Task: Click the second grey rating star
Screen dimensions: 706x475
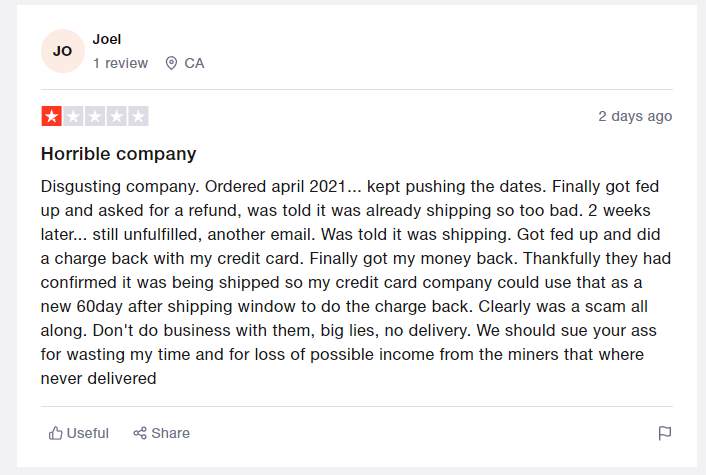Action: (x=73, y=116)
